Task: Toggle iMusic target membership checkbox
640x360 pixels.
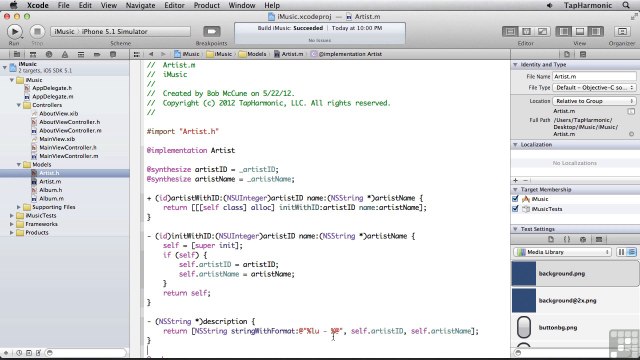Action: (515, 199)
